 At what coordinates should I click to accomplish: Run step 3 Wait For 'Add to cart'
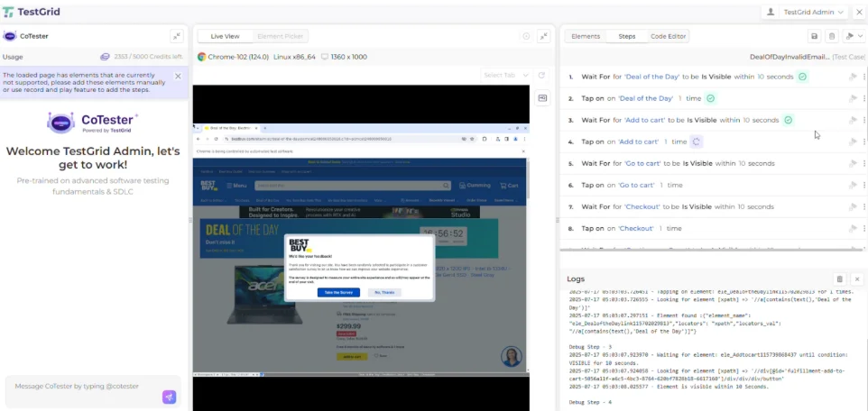click(853, 120)
